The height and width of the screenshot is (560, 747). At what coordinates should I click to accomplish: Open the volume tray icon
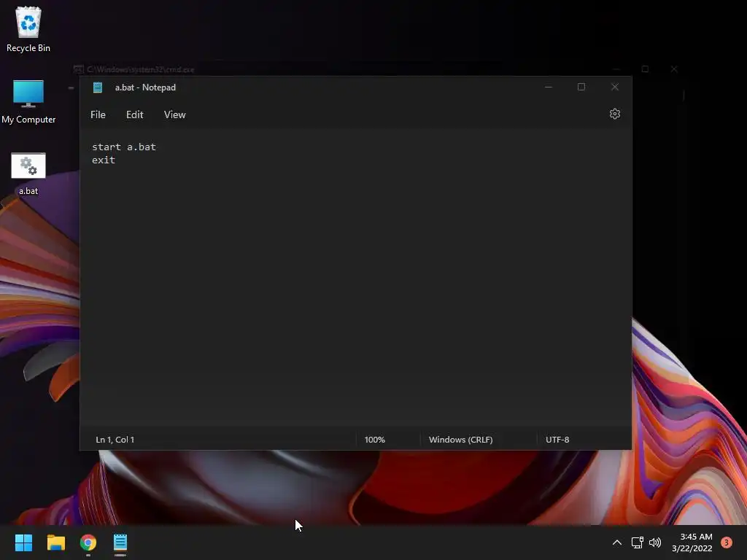tap(655, 542)
